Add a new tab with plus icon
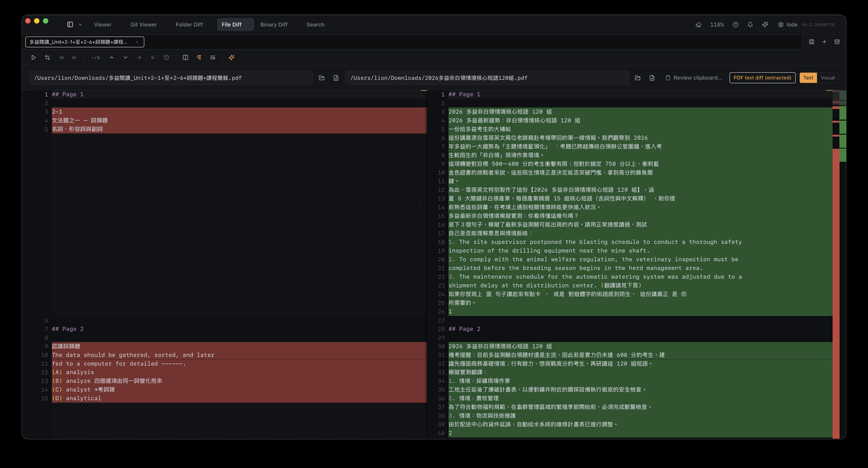868x468 pixels. click(x=824, y=42)
